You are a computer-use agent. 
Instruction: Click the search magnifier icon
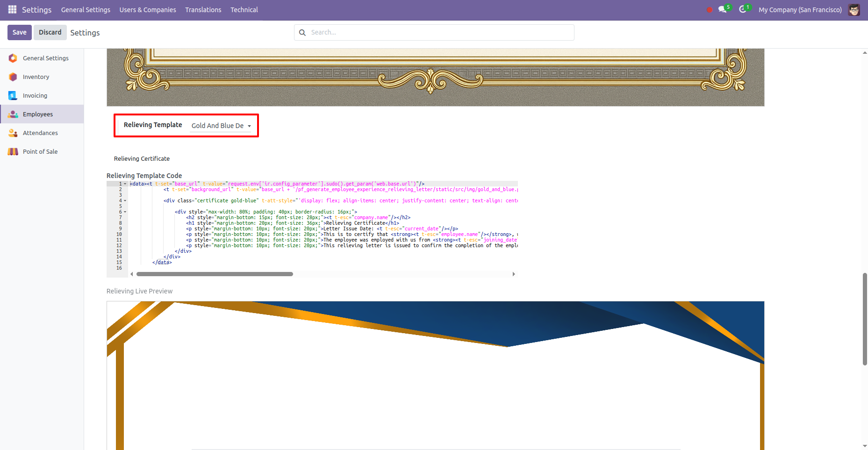302,32
